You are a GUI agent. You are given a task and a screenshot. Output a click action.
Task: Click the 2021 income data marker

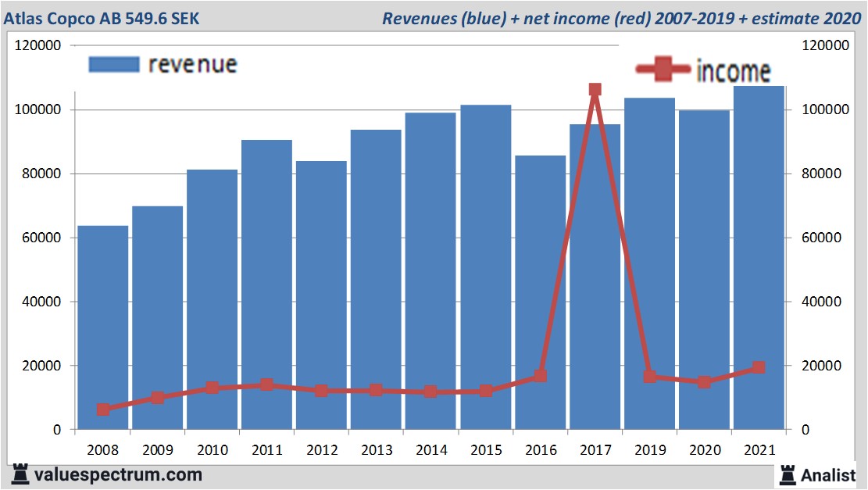click(x=758, y=368)
